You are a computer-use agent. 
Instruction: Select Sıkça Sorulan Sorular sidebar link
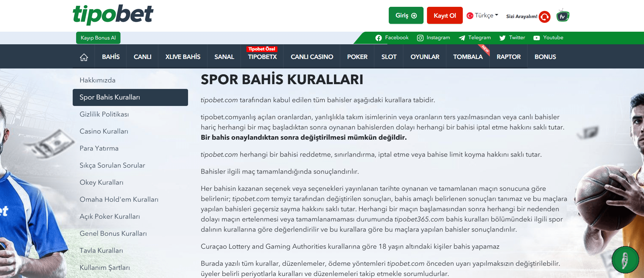tap(112, 166)
